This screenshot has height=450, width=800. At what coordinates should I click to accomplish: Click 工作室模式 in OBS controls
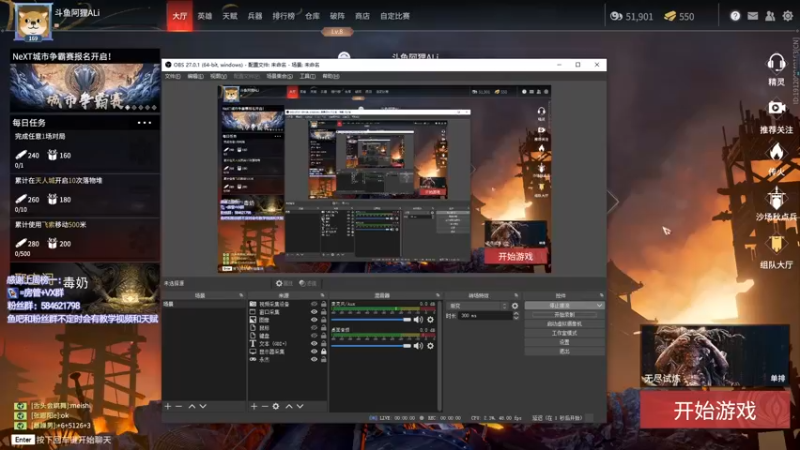[564, 333]
